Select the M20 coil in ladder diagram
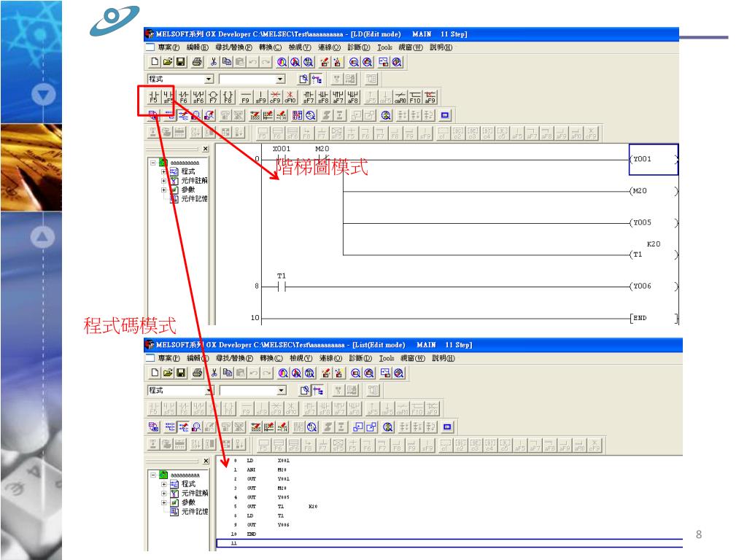Image resolution: width=747 pixels, height=560 pixels. 653,191
